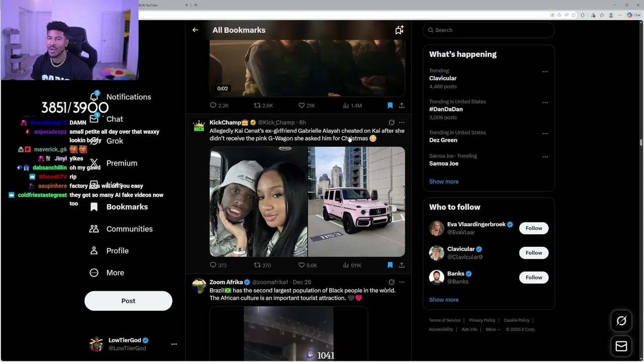The image size is (644, 362).
Task: Open Chat in the sidebar
Action: tap(107, 119)
